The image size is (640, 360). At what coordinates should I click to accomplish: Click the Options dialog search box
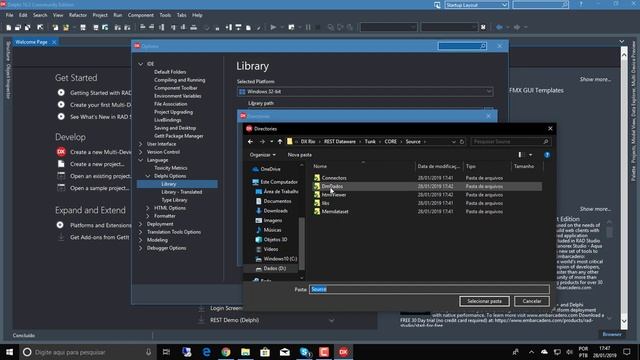click(462, 46)
